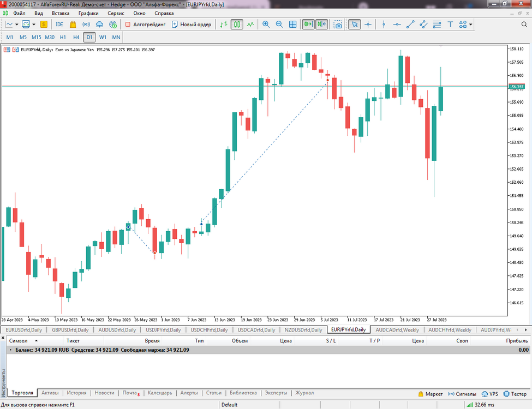Click the add signal radar icon
The height and width of the screenshot is (409, 532).
coord(113,25)
